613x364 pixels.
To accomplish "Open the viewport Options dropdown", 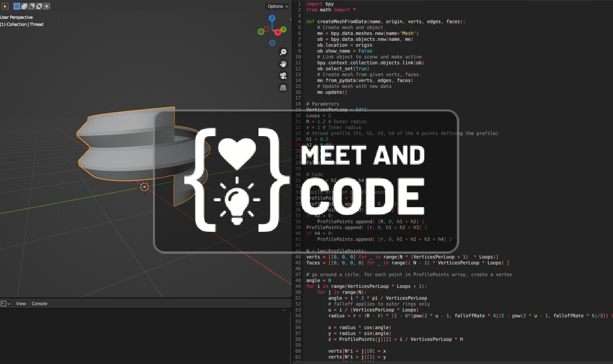I will click(x=278, y=6).
